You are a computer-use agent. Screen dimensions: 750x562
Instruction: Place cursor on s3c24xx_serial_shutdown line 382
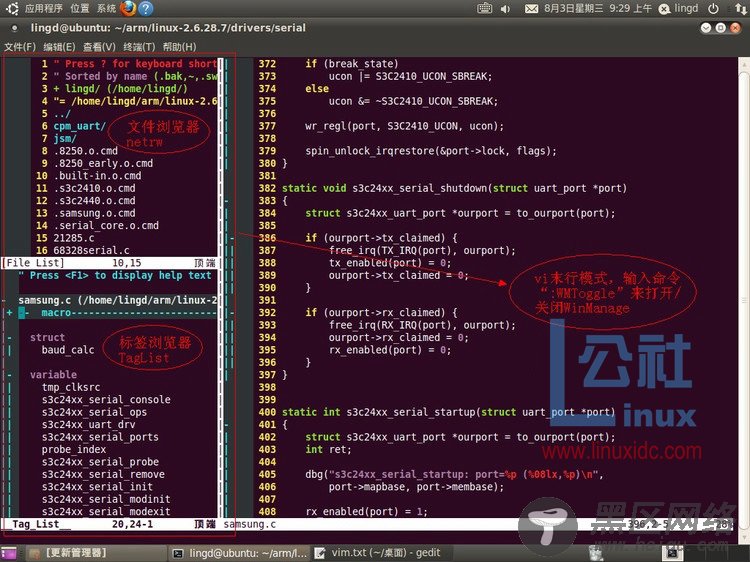point(454,188)
